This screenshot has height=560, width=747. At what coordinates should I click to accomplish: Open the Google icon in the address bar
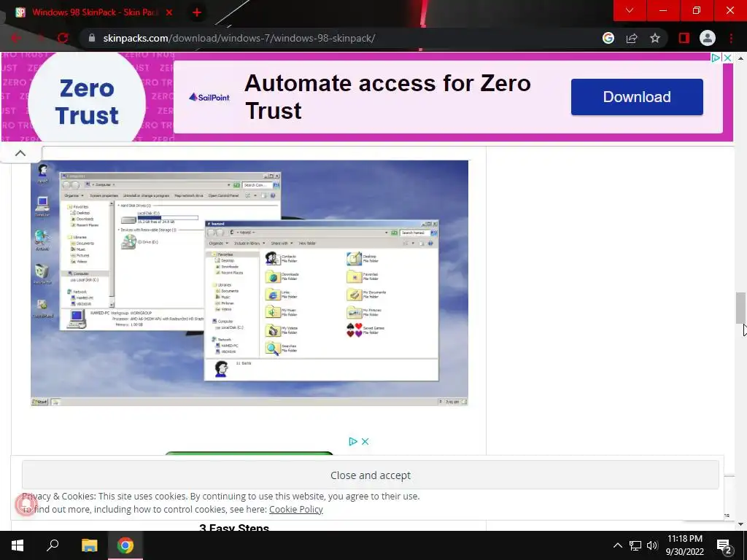(x=608, y=38)
